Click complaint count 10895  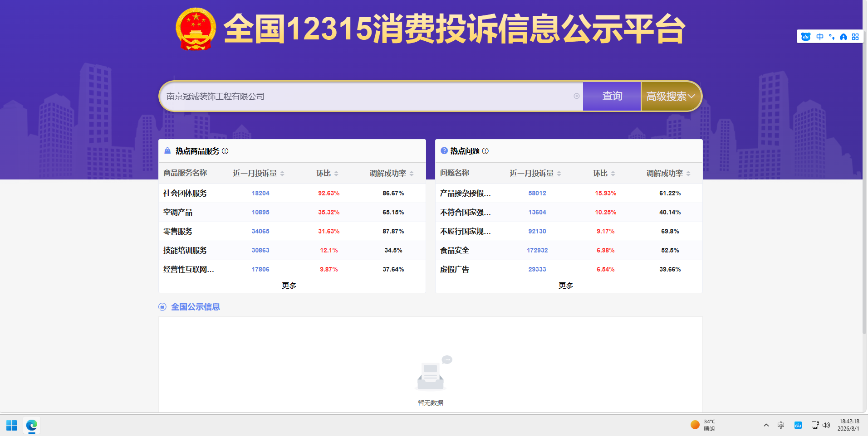coord(260,212)
